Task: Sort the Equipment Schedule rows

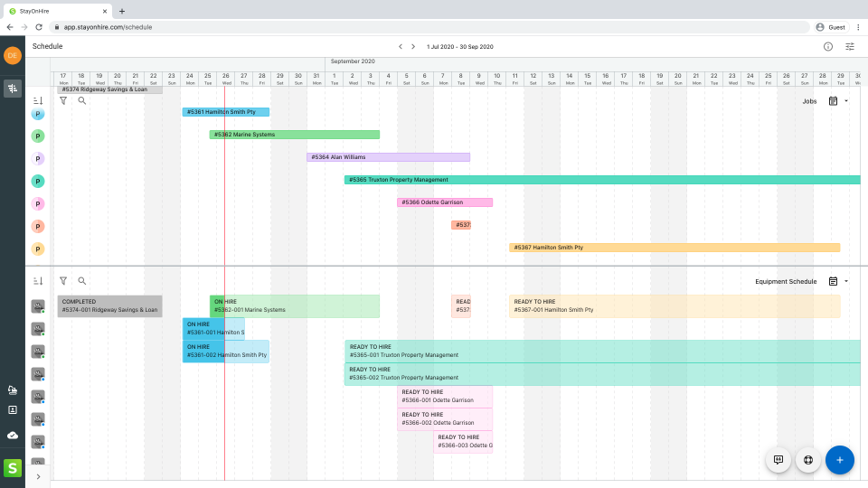Action: pyautogui.click(x=38, y=281)
